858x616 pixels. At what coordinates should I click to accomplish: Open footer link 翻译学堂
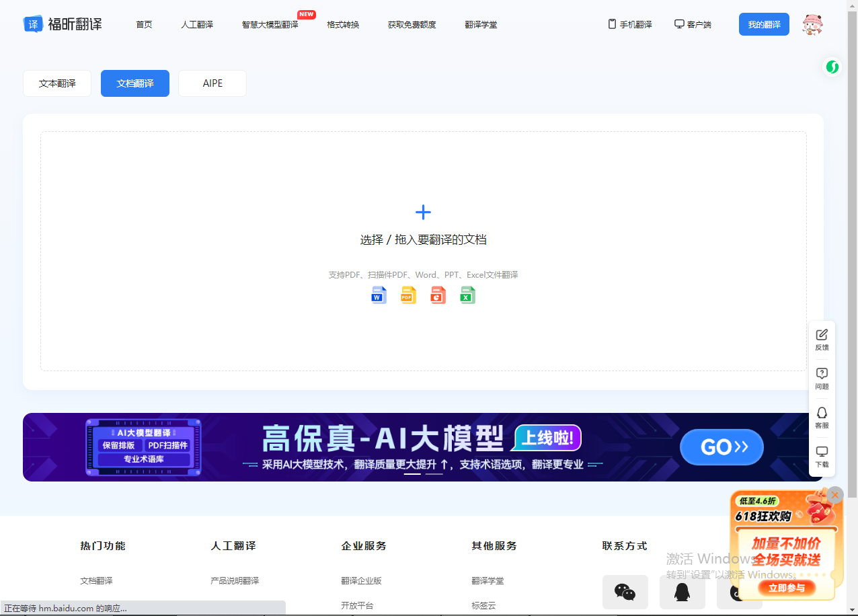(487, 580)
